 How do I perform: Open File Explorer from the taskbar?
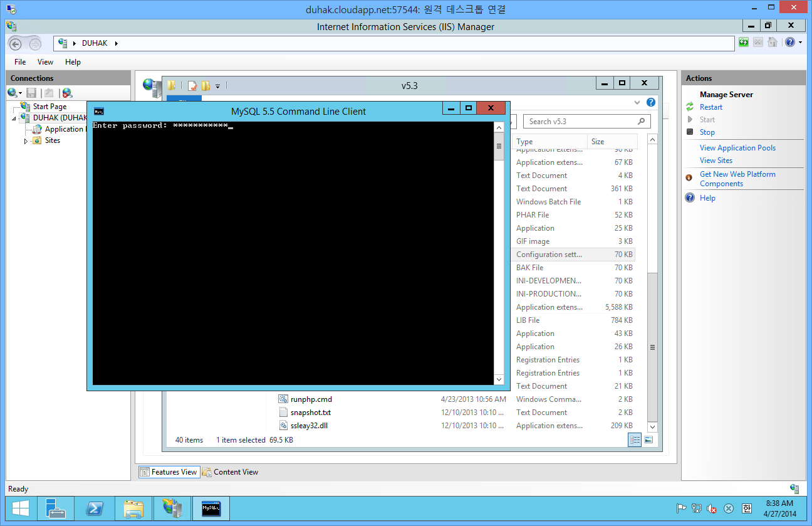[133, 508]
